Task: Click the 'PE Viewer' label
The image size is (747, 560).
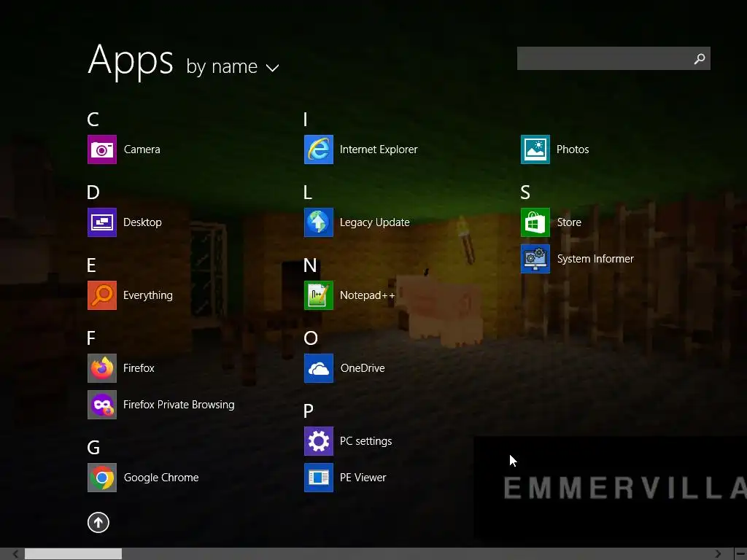Action: pyautogui.click(x=363, y=478)
